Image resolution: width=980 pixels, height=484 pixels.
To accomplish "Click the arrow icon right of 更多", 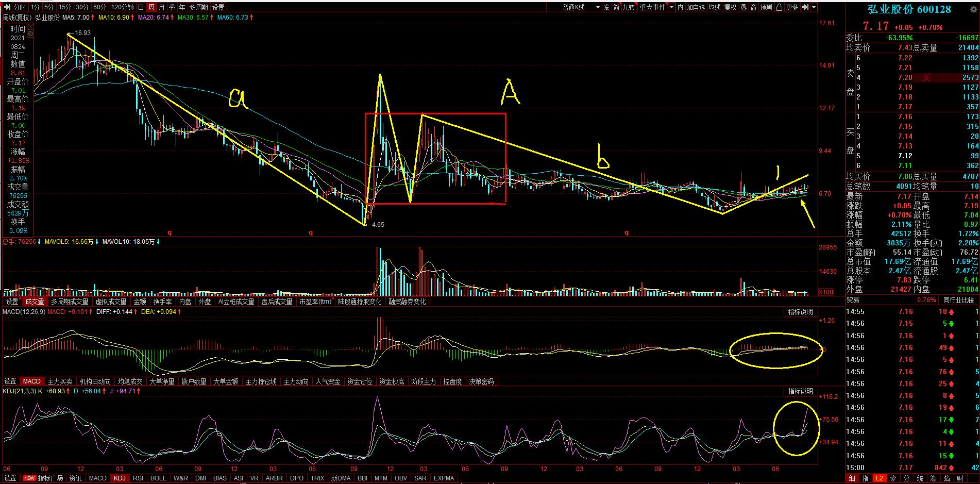I will [805, 7].
